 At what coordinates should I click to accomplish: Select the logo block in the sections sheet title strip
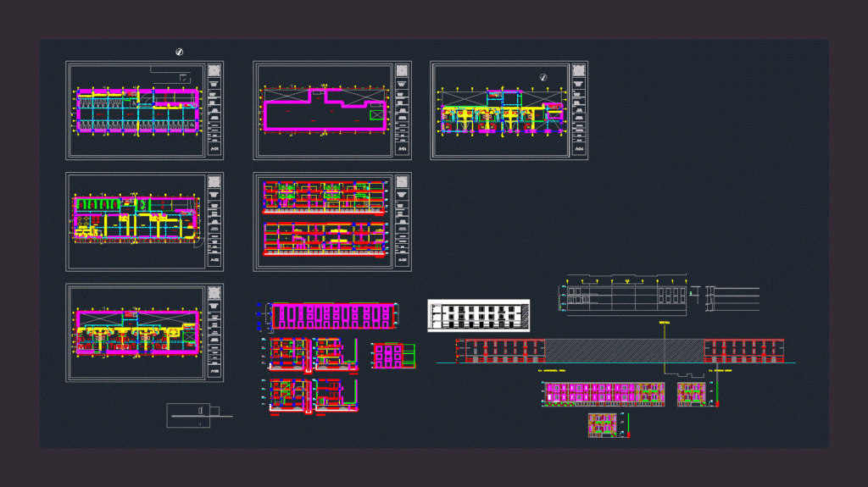(402, 181)
